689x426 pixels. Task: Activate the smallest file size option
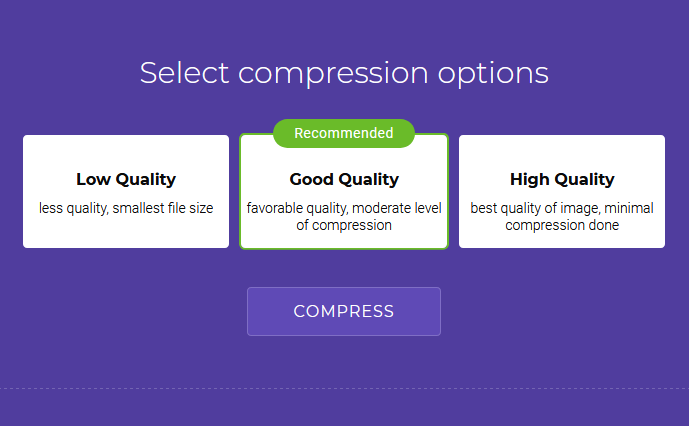click(x=126, y=191)
